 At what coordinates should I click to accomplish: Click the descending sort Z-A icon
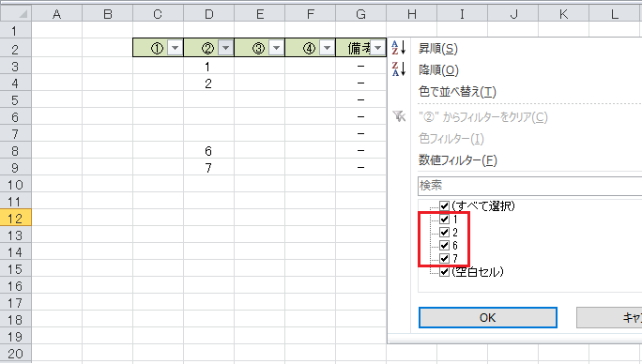click(x=398, y=69)
